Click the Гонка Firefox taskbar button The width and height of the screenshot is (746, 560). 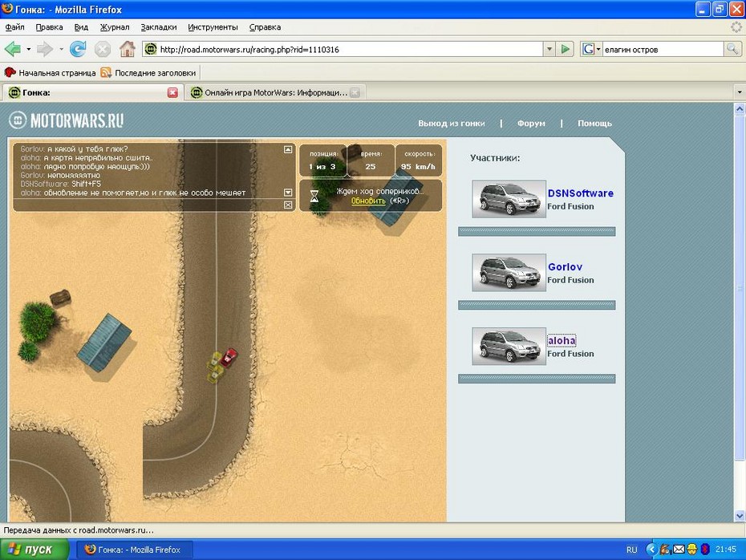point(134,550)
